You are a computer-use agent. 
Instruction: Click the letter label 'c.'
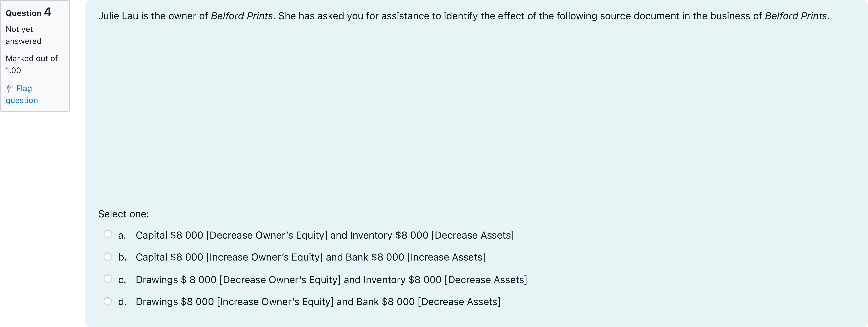click(122, 280)
